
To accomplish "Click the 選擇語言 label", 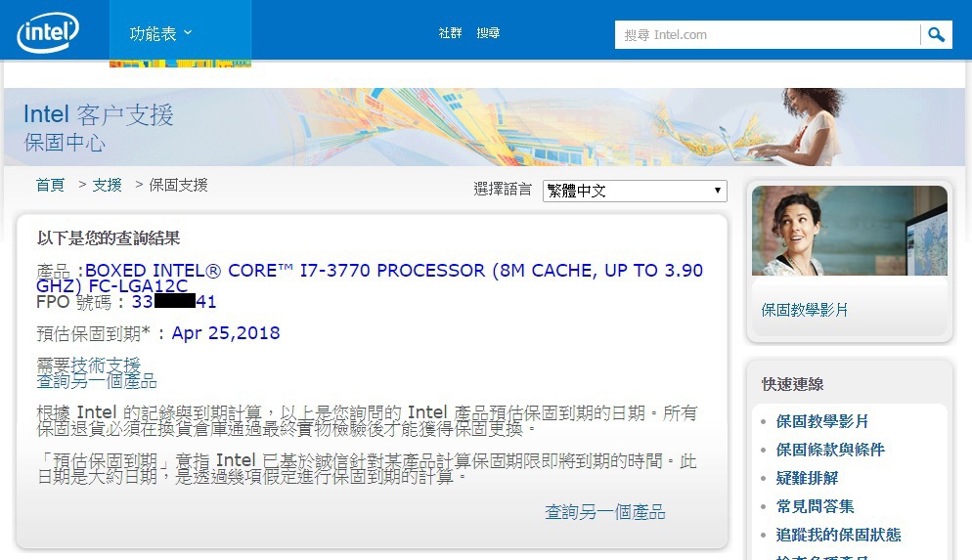I will pos(503,189).
